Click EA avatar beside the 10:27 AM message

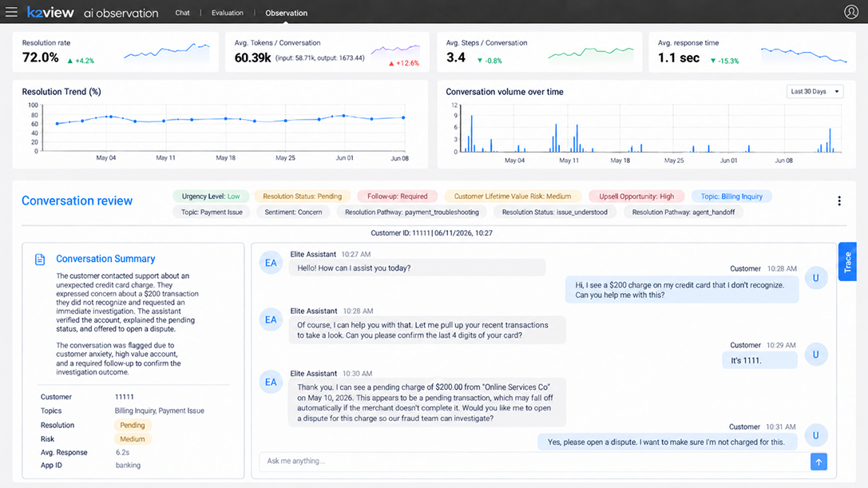click(271, 263)
